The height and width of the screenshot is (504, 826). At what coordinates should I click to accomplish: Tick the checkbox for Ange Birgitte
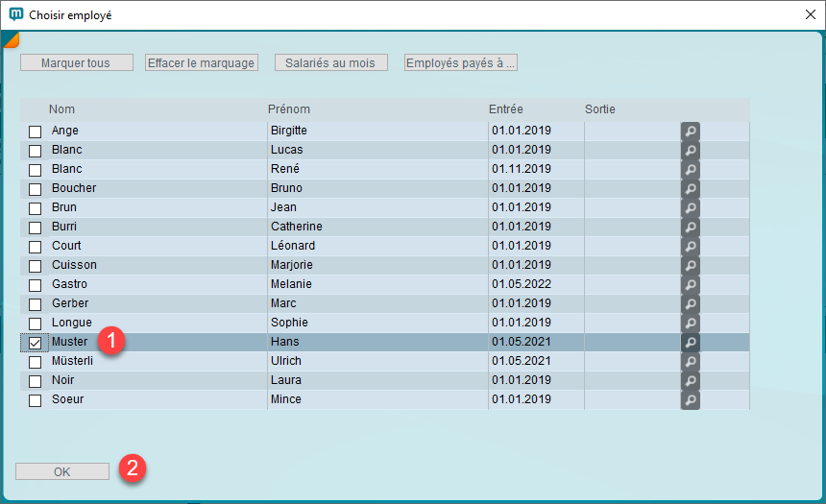[36, 132]
